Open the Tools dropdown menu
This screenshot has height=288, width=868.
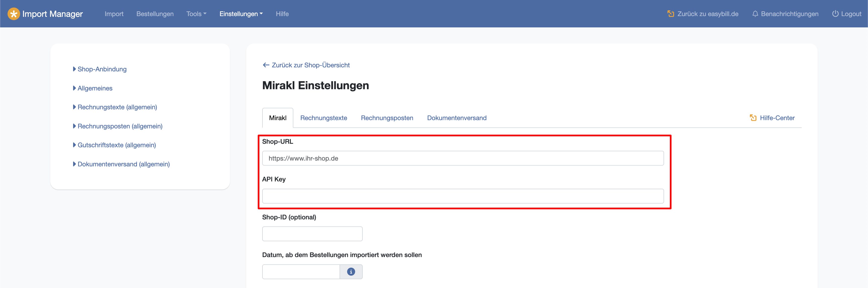point(196,14)
